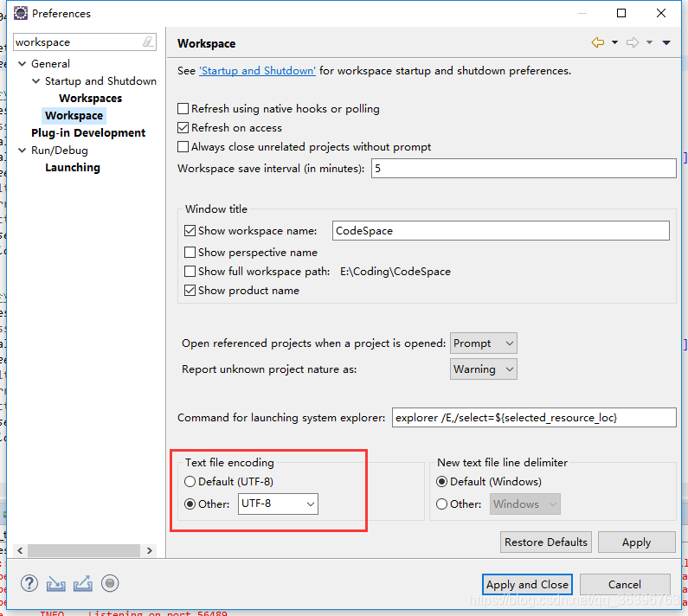Viewport: 688px width, 616px height.
Task: Select Default (Windows) line delimiter radio
Action: point(442,482)
